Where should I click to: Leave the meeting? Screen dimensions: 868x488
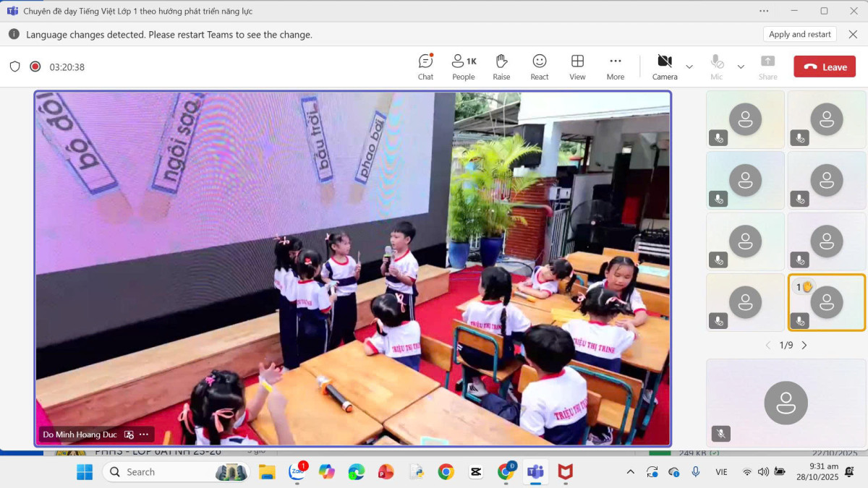click(x=825, y=67)
